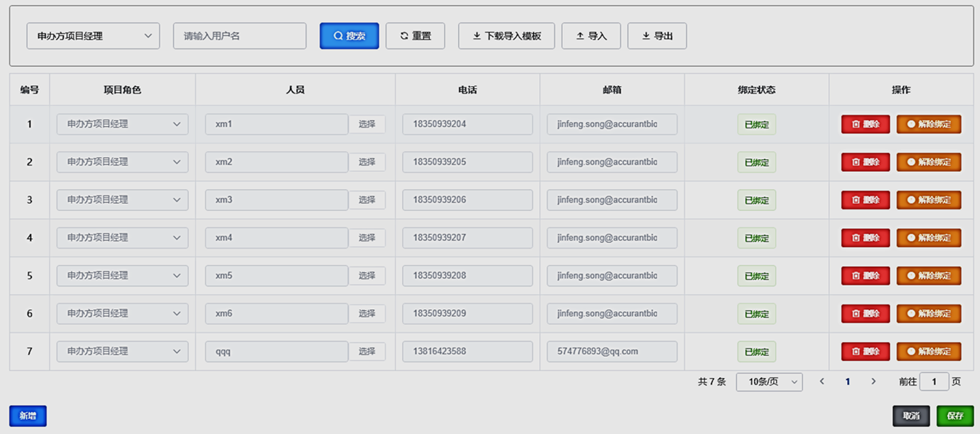Viewport: 980px width, 434px height.
Task: Expand the project role dropdown in row 2
Action: 122,162
